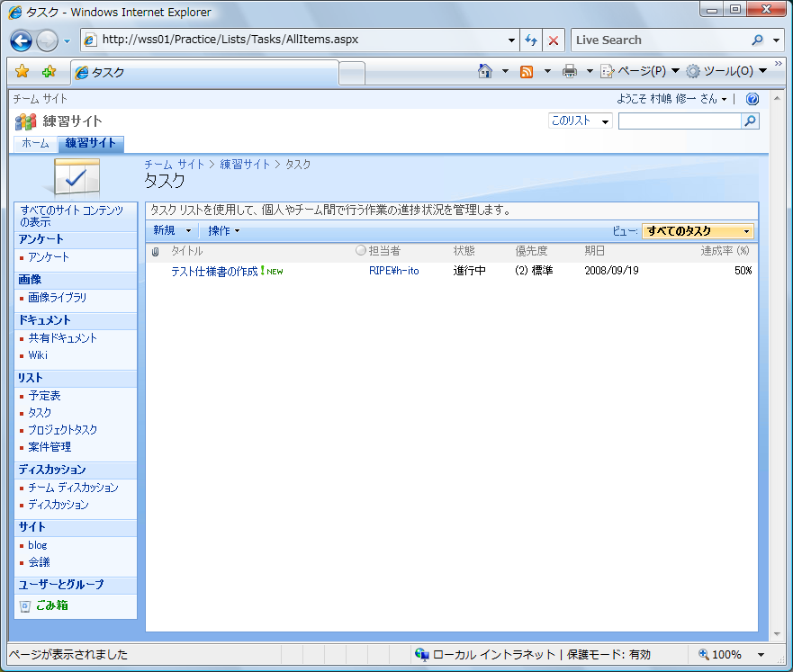The height and width of the screenshot is (672, 793).
Task: Open the RSS feeds dropdown arrow
Action: (547, 71)
